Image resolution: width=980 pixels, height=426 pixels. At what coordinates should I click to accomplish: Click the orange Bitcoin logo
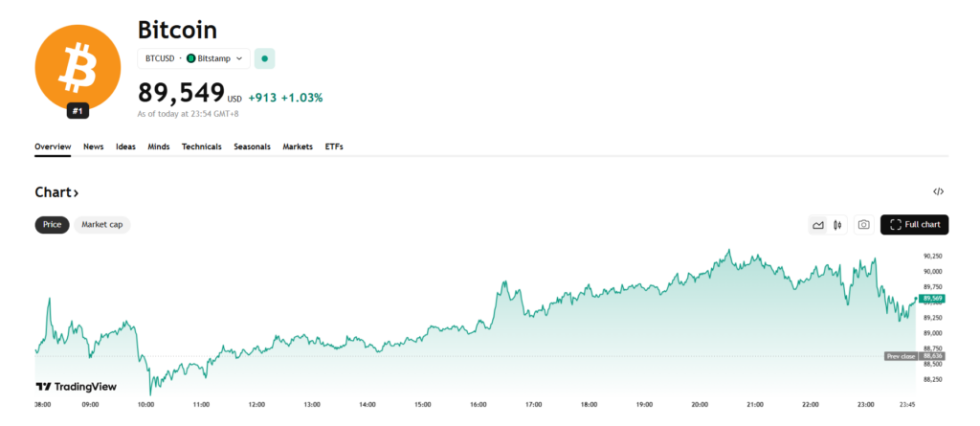coord(78,69)
